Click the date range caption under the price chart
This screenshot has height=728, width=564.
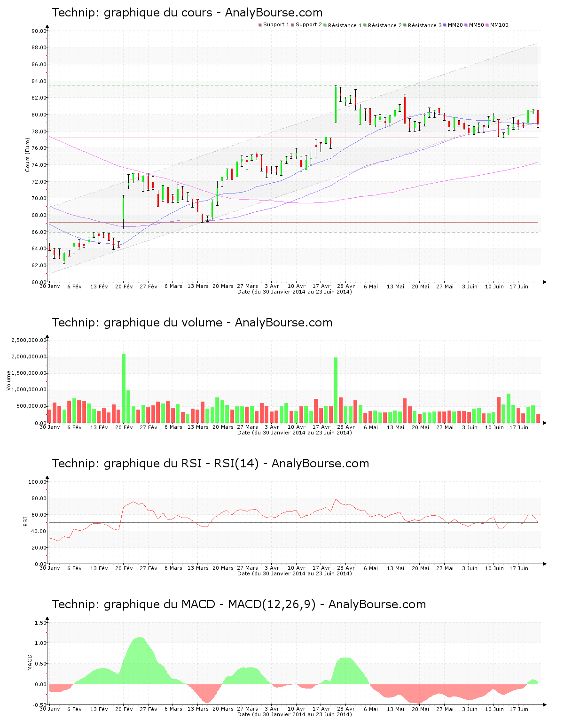(295, 292)
